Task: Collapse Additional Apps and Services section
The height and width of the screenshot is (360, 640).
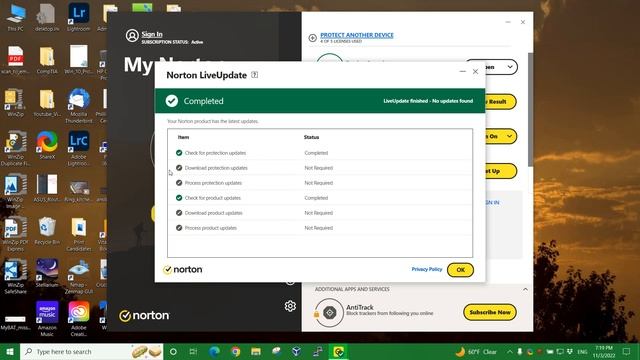Action: coord(525,289)
